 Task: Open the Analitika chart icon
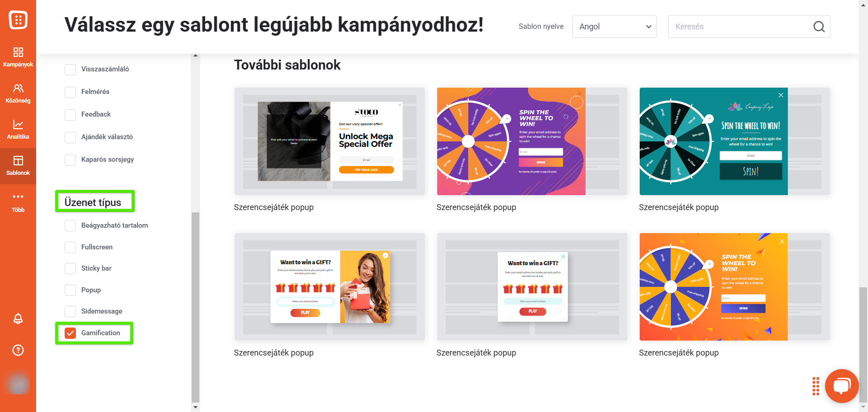click(x=18, y=124)
